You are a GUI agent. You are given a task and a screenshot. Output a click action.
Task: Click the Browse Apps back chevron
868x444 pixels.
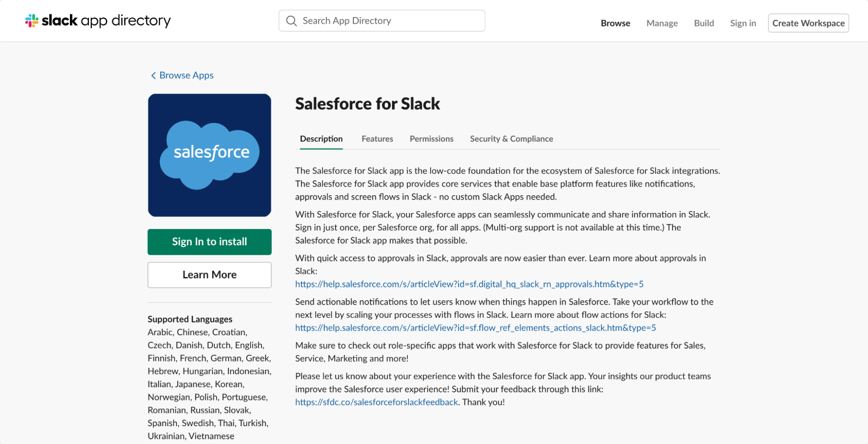point(153,76)
